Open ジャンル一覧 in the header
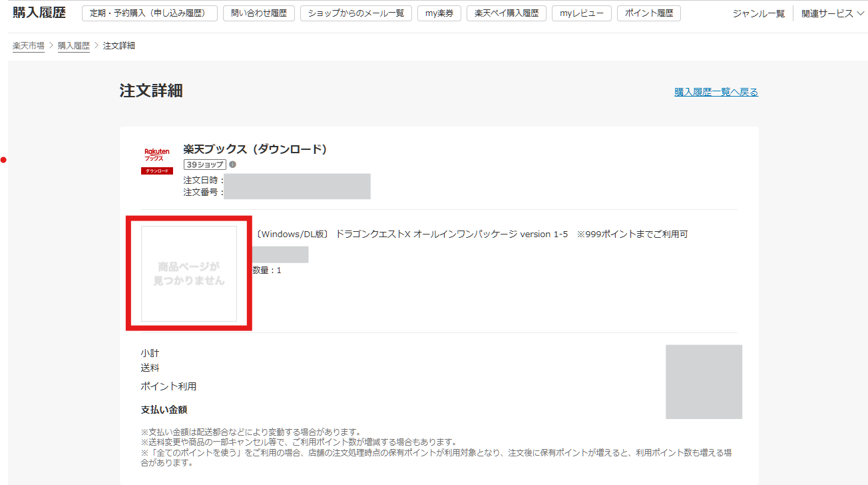This screenshot has width=868, height=485. (758, 13)
